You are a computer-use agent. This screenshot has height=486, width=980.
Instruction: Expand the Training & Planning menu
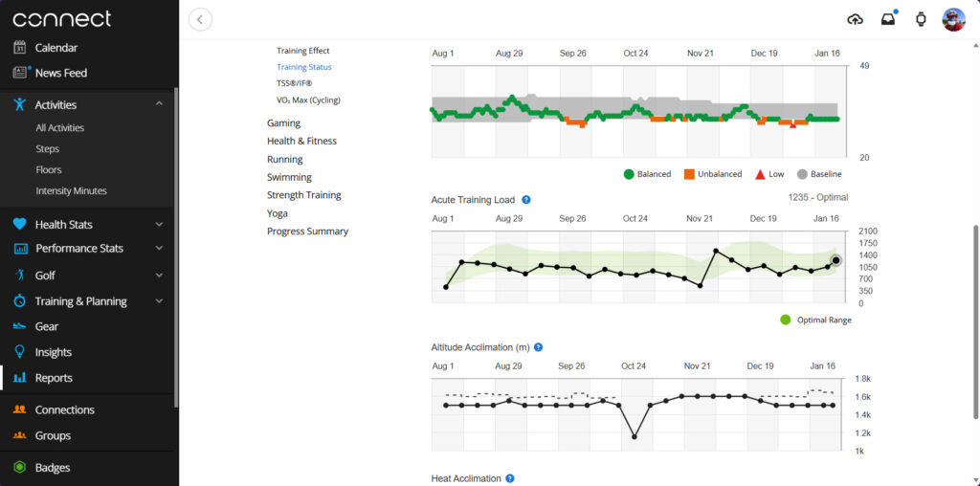[x=159, y=301]
